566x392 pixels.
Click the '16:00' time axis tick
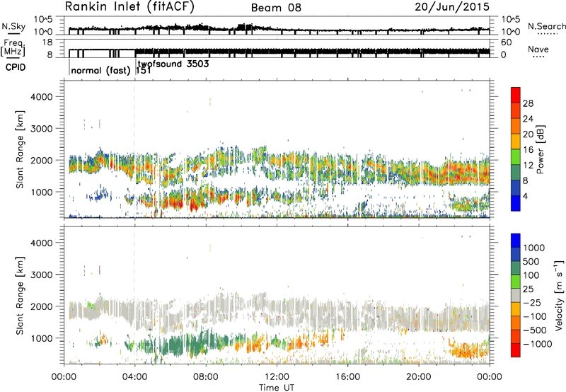pyautogui.click(x=347, y=377)
